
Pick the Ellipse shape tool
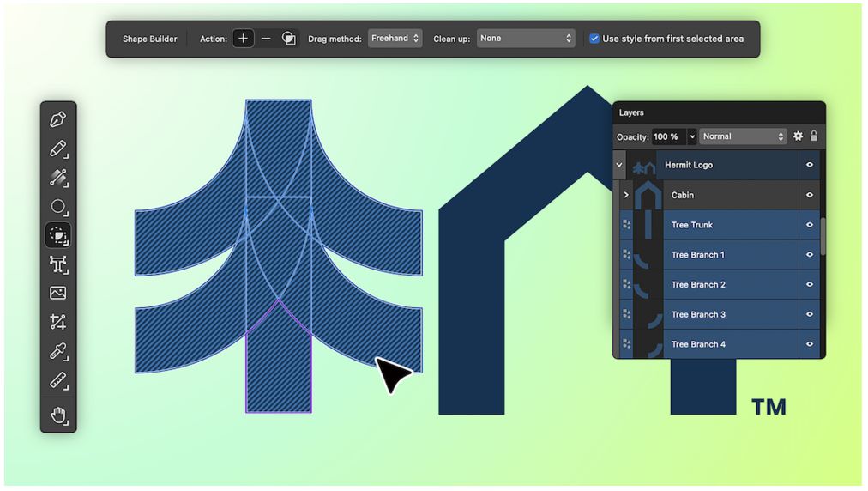pyautogui.click(x=58, y=206)
